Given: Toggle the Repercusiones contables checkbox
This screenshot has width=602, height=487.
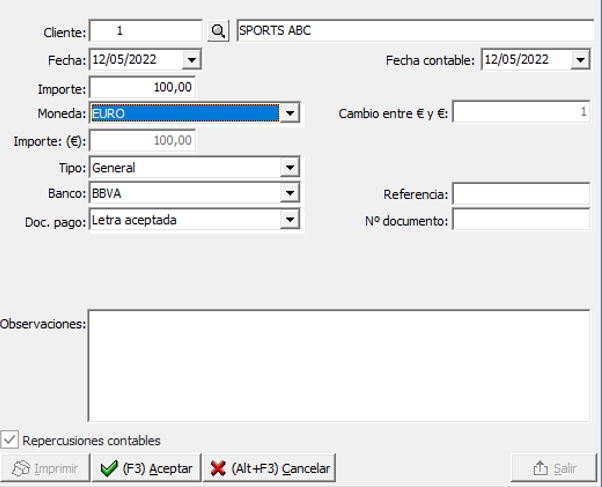Looking at the screenshot, I should (11, 440).
